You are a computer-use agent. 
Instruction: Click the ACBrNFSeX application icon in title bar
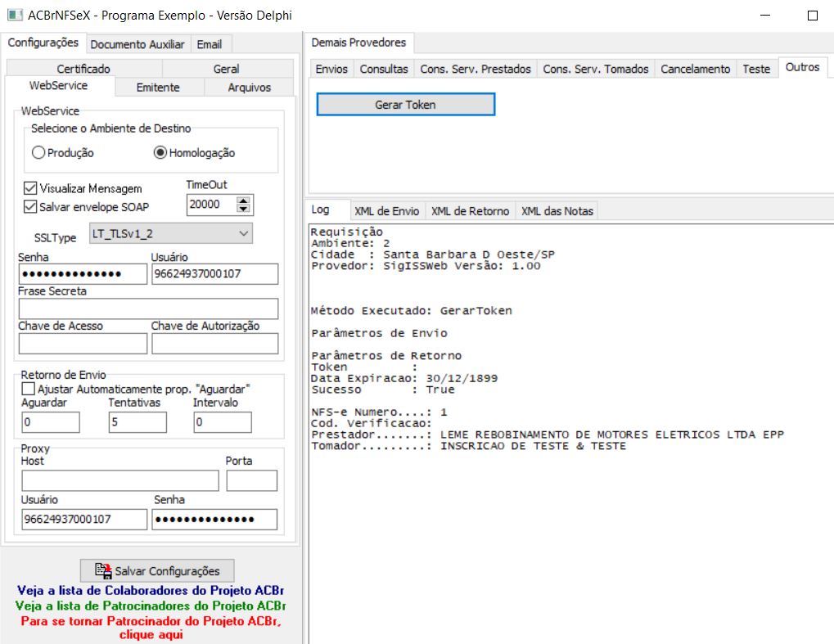[x=15, y=15]
